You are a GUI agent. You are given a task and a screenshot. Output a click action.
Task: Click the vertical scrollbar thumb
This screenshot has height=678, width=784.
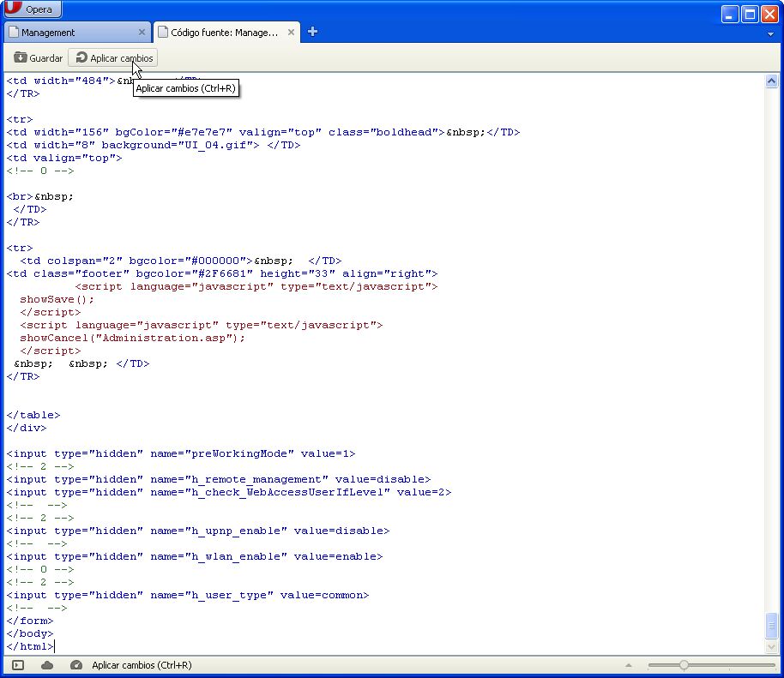point(771,626)
